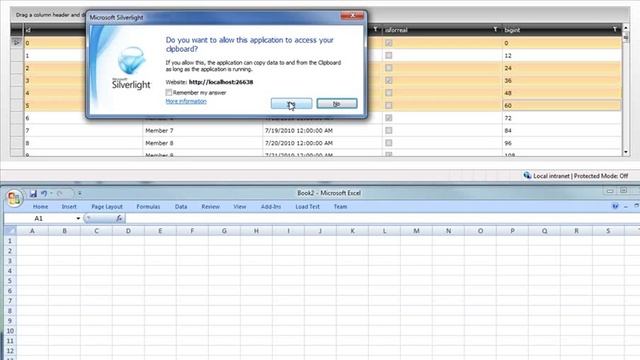This screenshot has height=360, width=640.
Task: Open the Data ribbon tab
Action: click(181, 207)
